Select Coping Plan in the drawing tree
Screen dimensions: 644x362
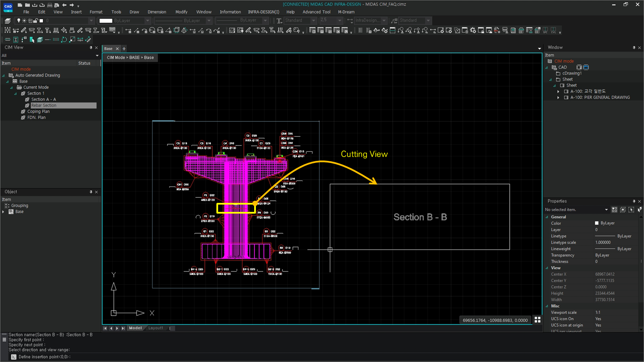click(38, 111)
